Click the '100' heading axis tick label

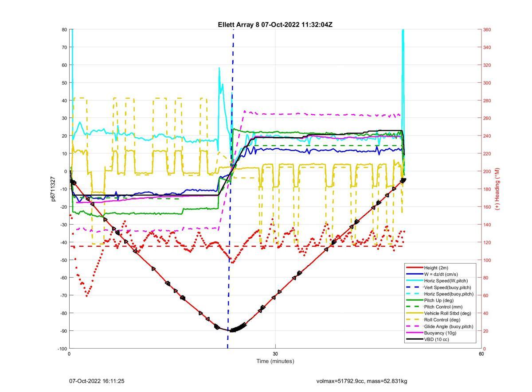tap(487, 260)
